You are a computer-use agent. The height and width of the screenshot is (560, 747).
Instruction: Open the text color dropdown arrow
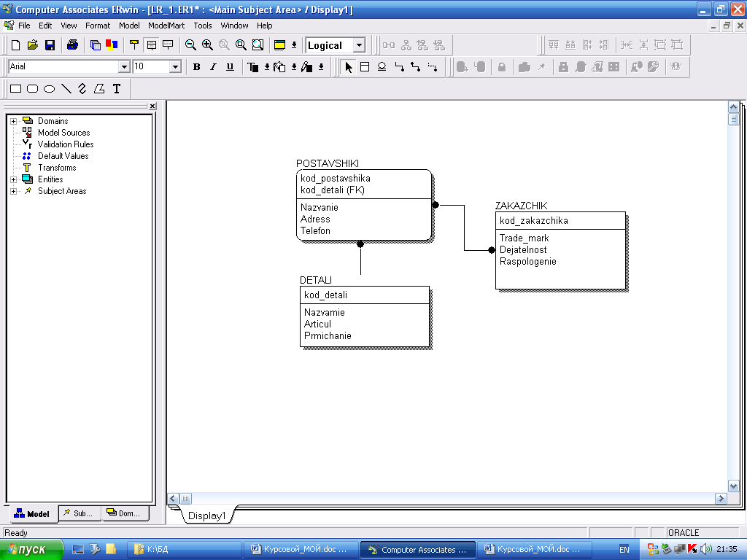click(267, 67)
